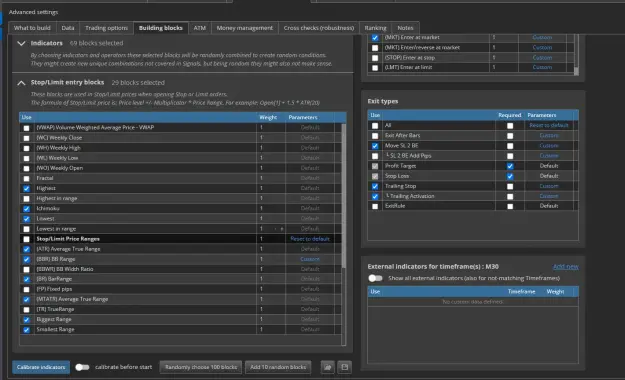Uncheck the Biggest Range checkbox
Image resolution: width=625 pixels, height=380 pixels.
tap(26, 320)
